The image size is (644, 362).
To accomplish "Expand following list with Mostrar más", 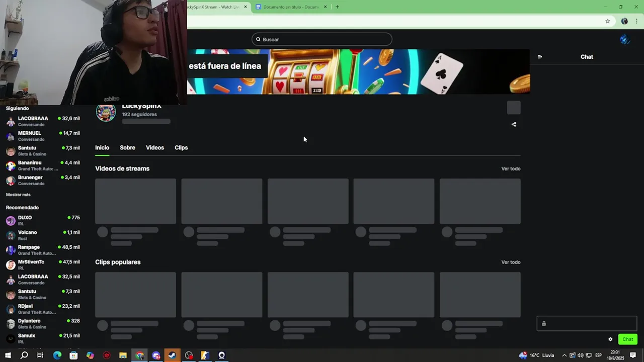I will coord(18,195).
